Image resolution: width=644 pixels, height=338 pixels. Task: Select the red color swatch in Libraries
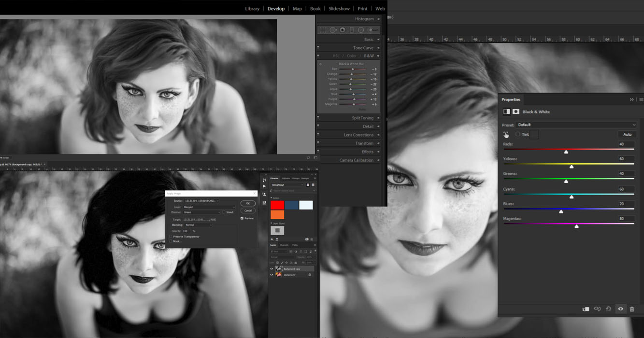click(277, 205)
